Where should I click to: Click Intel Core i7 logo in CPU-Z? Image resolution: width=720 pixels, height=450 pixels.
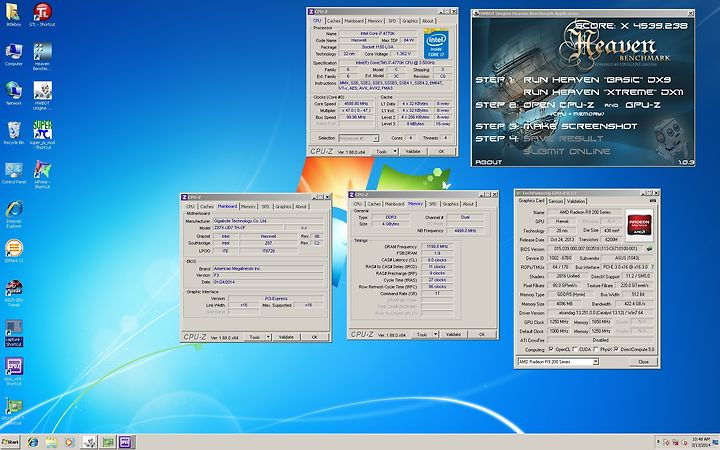point(435,44)
